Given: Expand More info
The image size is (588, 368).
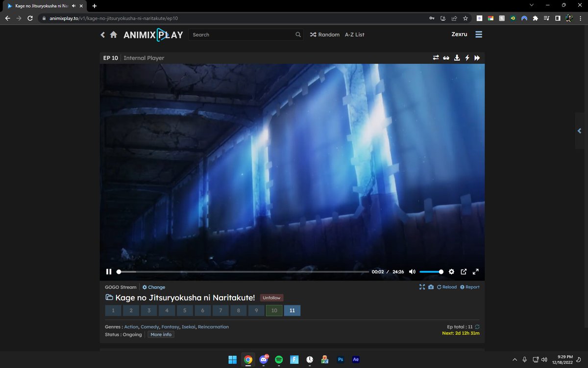Looking at the screenshot, I should 161,335.
